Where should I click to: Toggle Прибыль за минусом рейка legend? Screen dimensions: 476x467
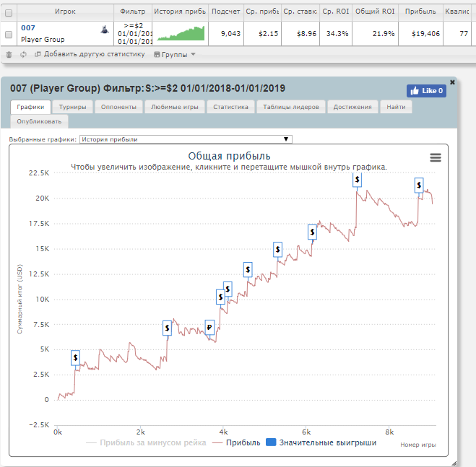(146, 442)
